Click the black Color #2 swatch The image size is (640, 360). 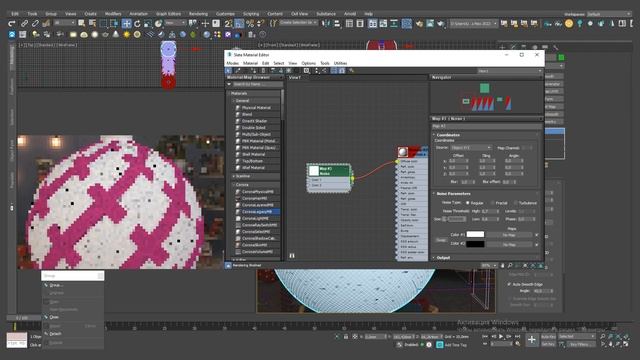point(475,244)
